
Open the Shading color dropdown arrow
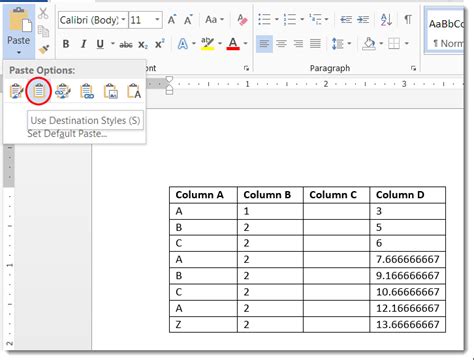(x=381, y=43)
